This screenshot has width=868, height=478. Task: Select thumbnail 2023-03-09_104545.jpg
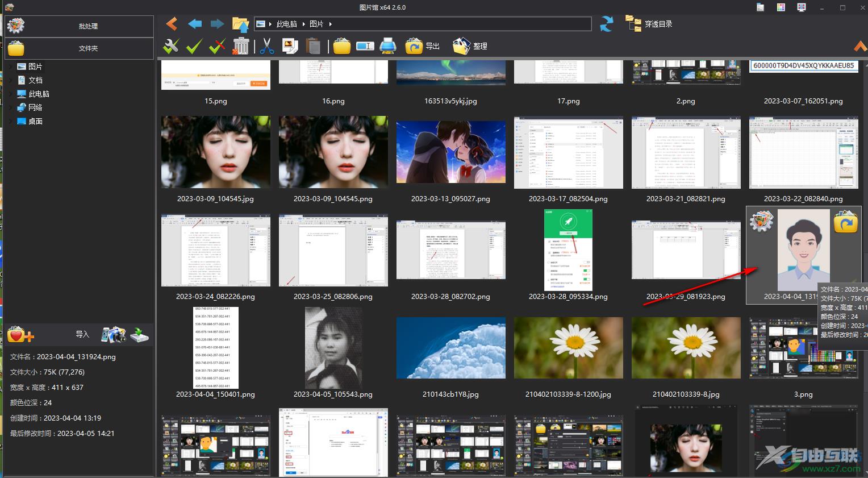216,152
